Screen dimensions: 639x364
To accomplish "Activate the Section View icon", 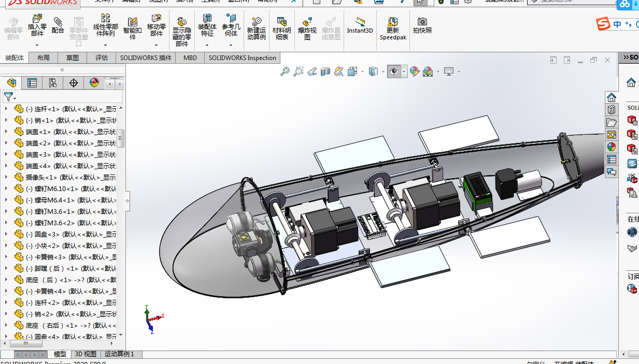I will point(325,71).
